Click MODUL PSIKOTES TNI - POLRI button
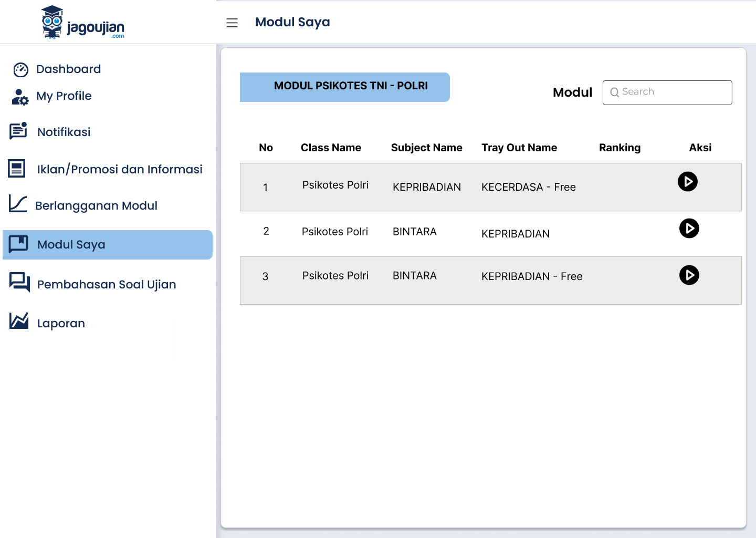The height and width of the screenshot is (538, 756). (x=345, y=87)
